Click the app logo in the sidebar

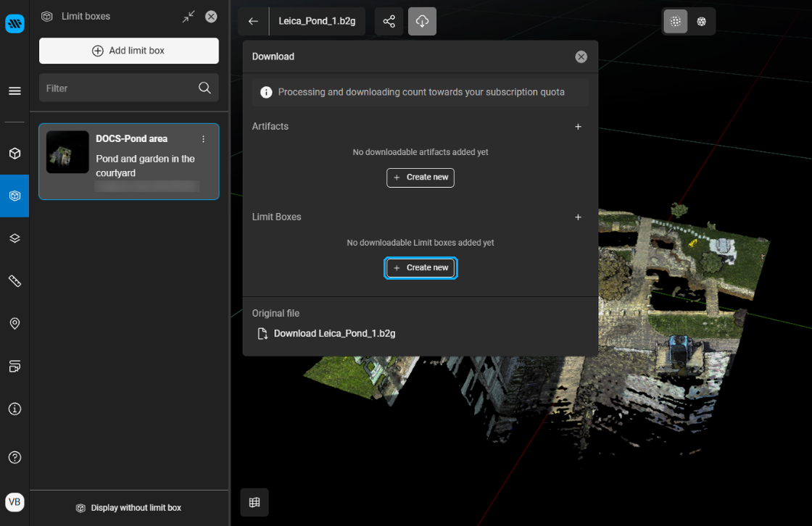(x=14, y=23)
